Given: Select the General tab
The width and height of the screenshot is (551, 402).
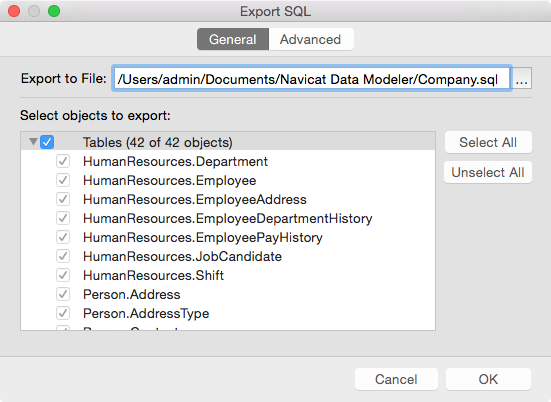Looking at the screenshot, I should [x=233, y=39].
